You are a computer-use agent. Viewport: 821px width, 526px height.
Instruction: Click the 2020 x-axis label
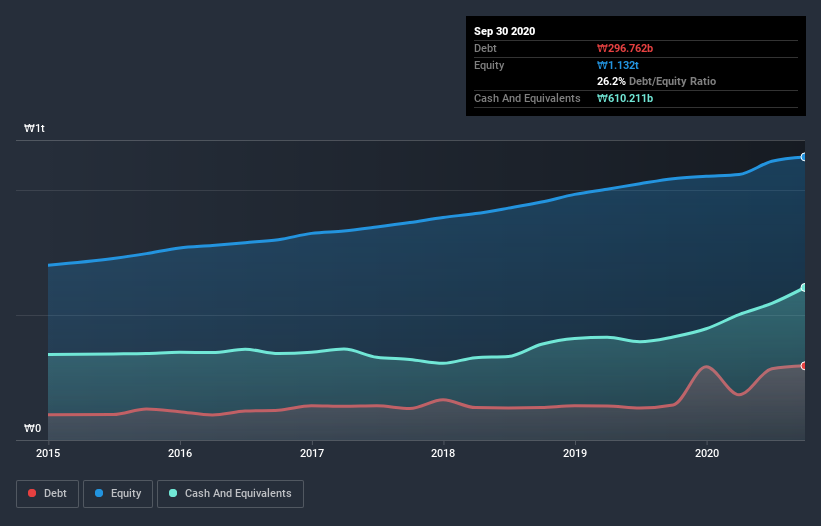(707, 453)
